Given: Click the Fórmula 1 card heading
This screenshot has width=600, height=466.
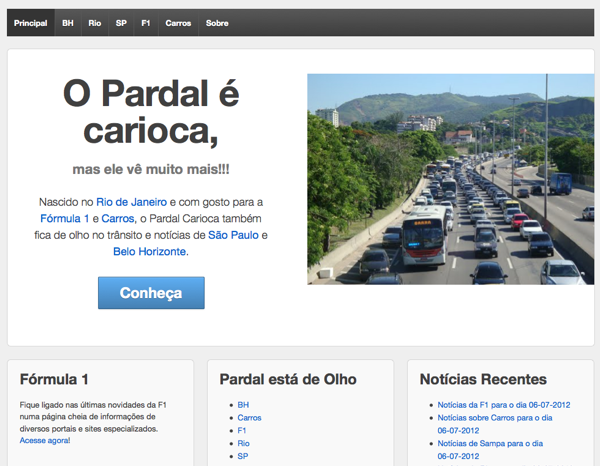Looking at the screenshot, I should [x=54, y=380].
